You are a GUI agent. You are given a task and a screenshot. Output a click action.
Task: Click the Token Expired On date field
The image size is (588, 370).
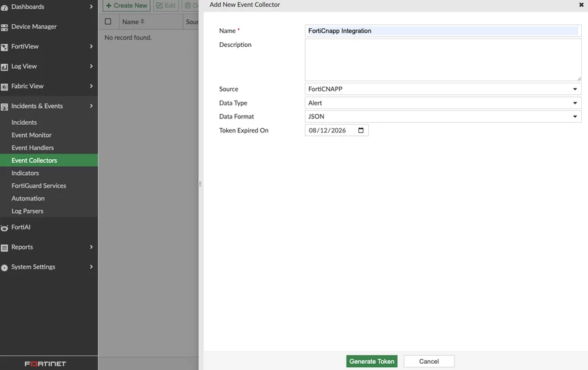tap(337, 130)
